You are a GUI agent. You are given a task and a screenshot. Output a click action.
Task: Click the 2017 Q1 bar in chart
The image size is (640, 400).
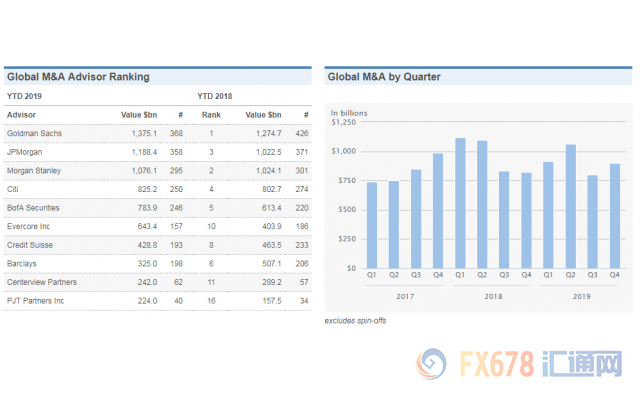pos(372,225)
